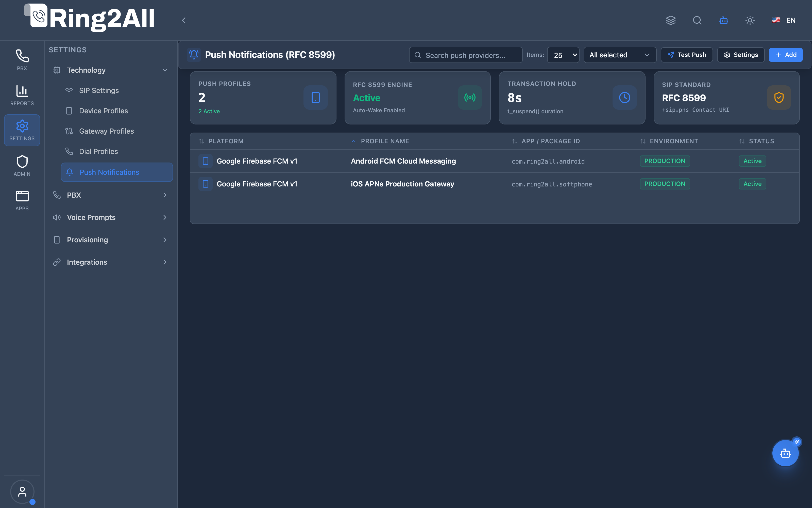Click the Push Profiles device icon
Image resolution: width=812 pixels, height=508 pixels.
pyautogui.click(x=315, y=98)
